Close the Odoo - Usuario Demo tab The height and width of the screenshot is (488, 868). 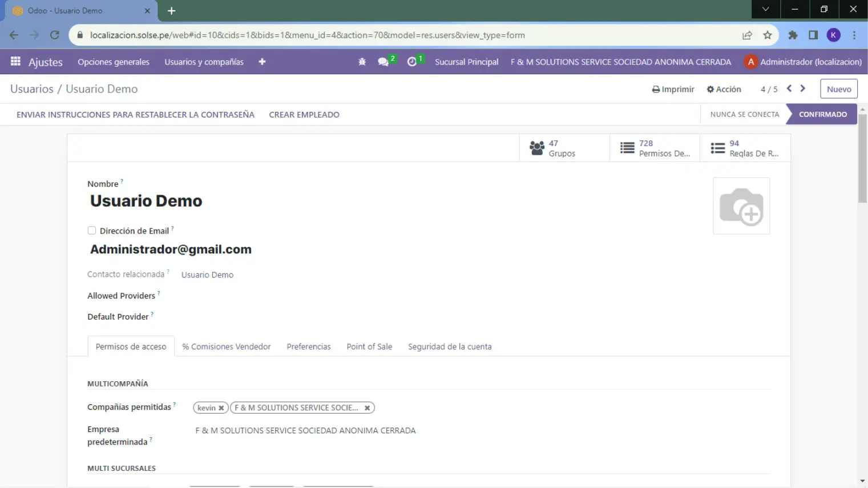[147, 10]
